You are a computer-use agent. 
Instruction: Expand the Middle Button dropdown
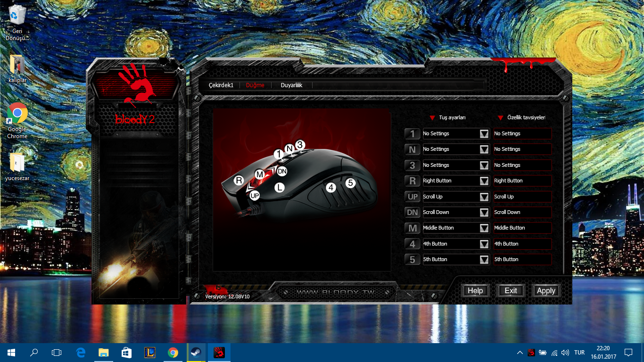coord(484,228)
